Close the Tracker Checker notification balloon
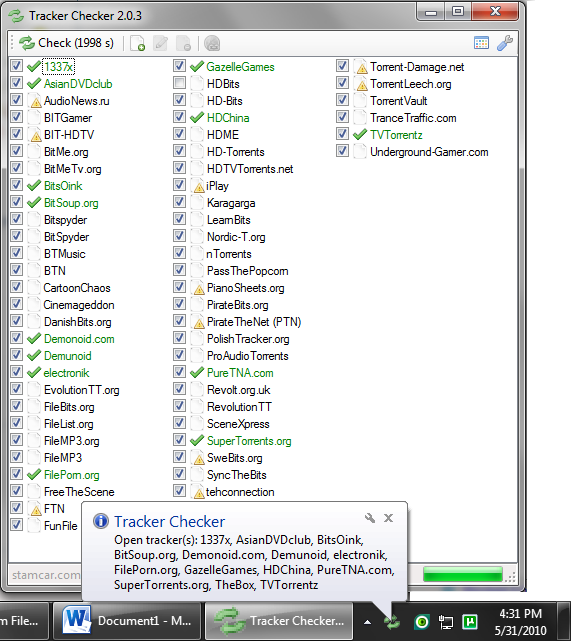The width and height of the screenshot is (571, 641). pyautogui.click(x=388, y=518)
